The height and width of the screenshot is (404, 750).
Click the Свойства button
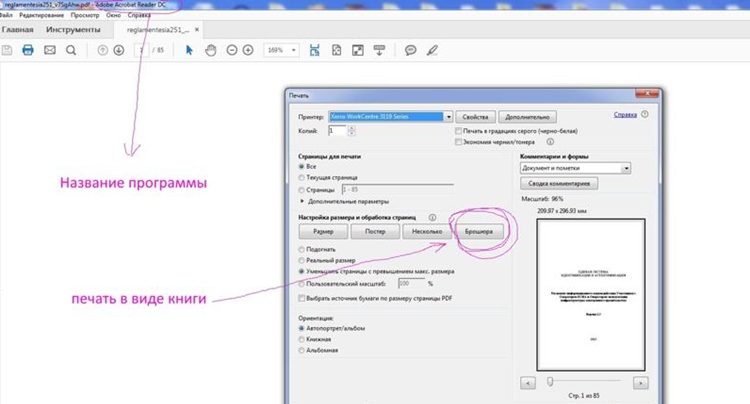tap(475, 117)
